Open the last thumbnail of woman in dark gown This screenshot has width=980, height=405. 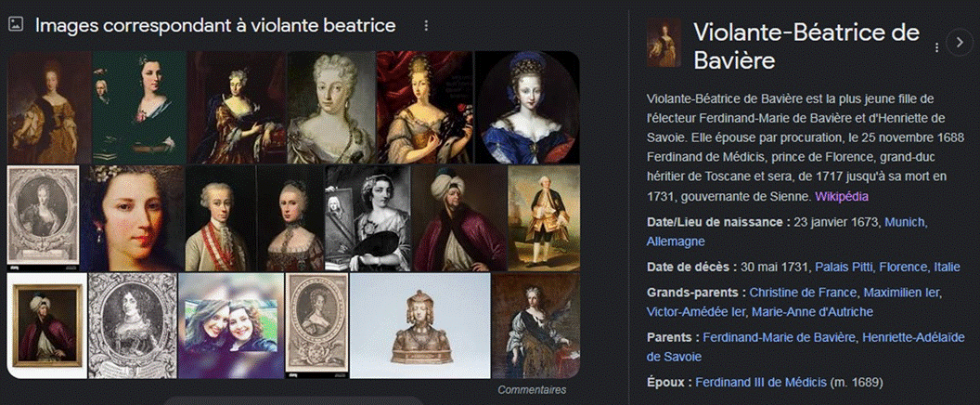pos(535,325)
